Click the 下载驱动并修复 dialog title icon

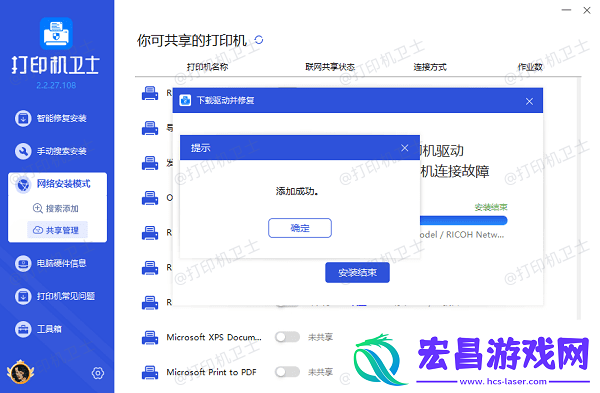(185, 100)
